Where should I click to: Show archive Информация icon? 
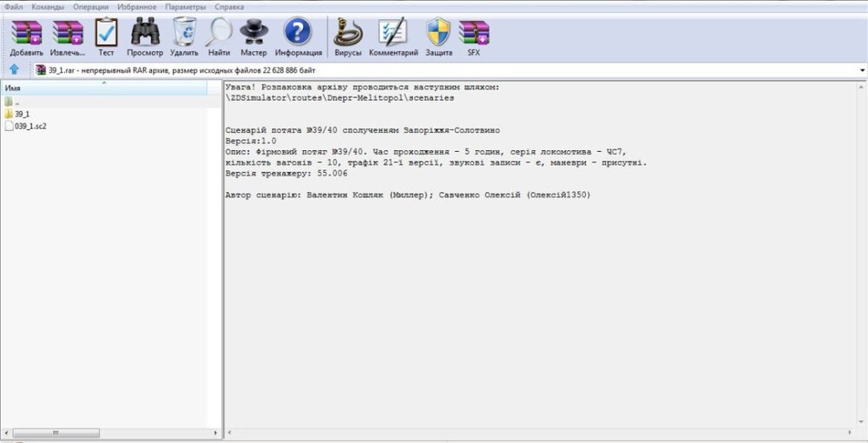(298, 36)
